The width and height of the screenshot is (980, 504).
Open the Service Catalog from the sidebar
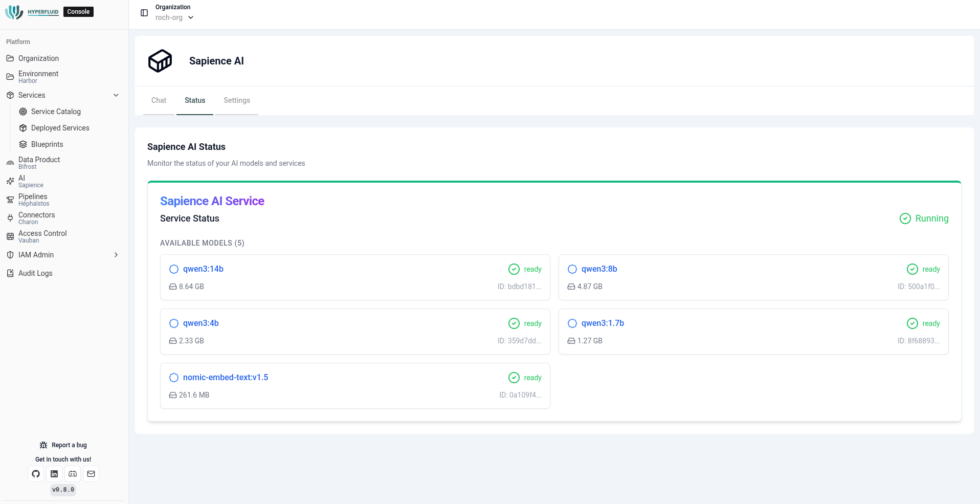coord(55,112)
